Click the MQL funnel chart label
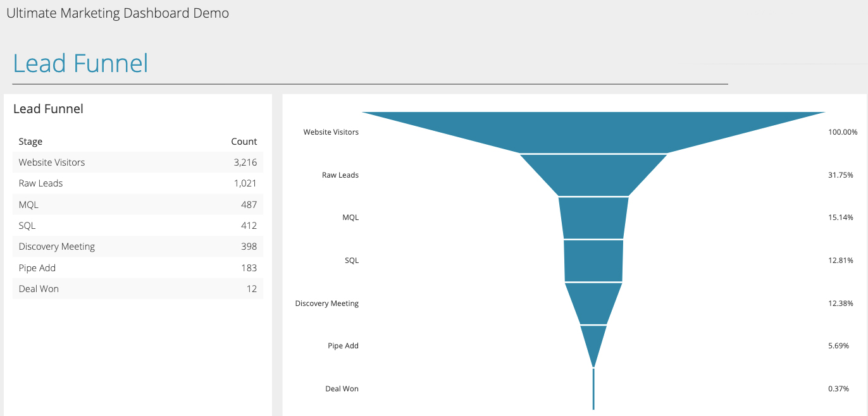Image resolution: width=868 pixels, height=416 pixels. coord(350,217)
